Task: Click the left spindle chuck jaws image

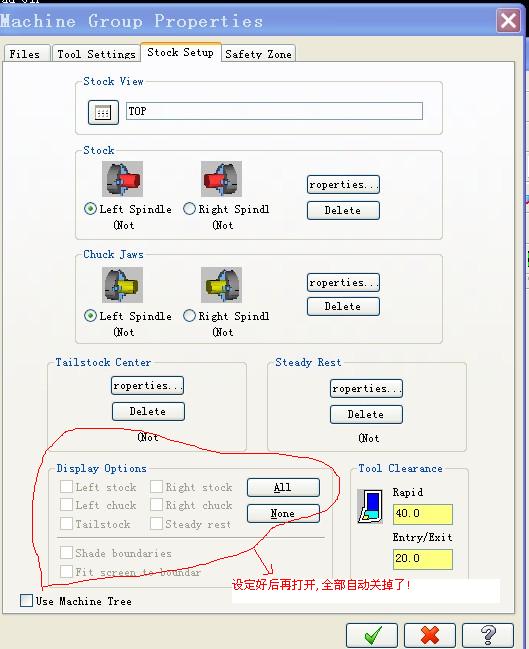Action: tap(123, 285)
